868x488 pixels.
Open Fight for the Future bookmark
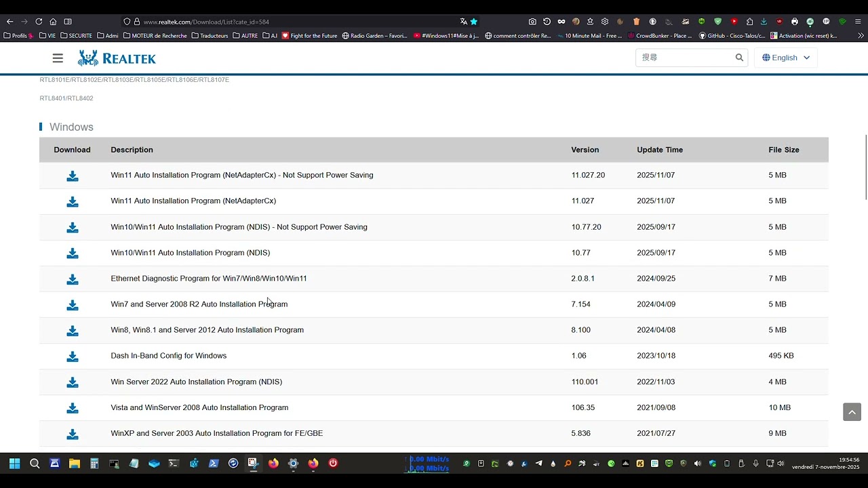pyautogui.click(x=309, y=36)
